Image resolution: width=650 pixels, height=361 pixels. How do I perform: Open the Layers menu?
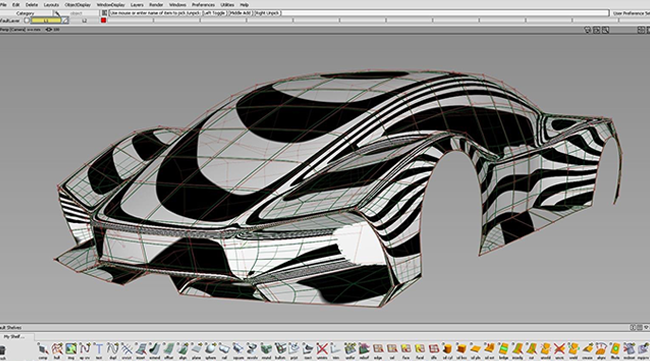[137, 5]
